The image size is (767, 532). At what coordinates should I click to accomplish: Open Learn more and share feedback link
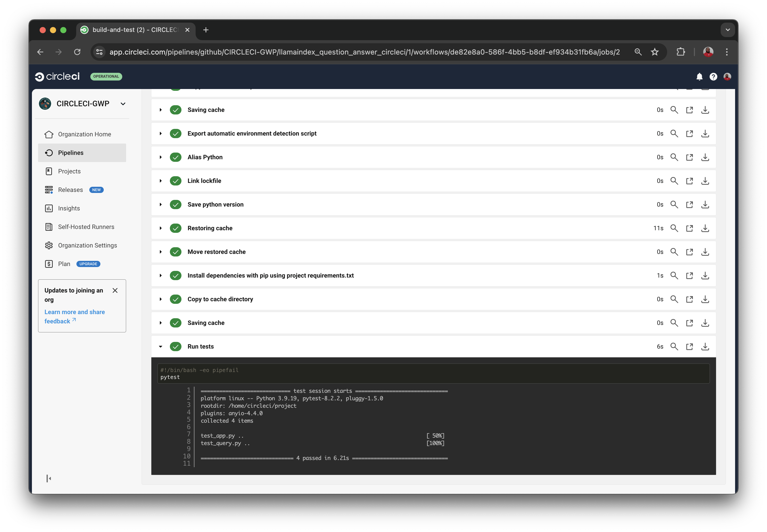74,316
